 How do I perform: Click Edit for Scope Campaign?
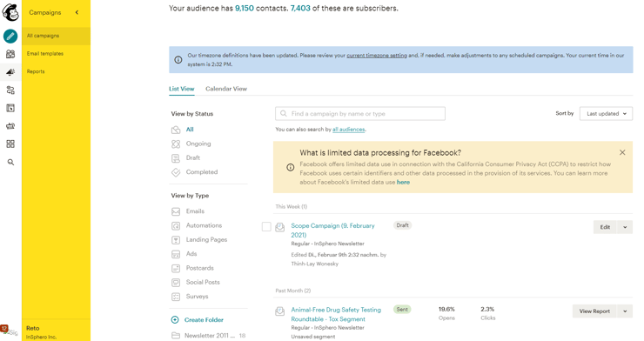pos(605,227)
